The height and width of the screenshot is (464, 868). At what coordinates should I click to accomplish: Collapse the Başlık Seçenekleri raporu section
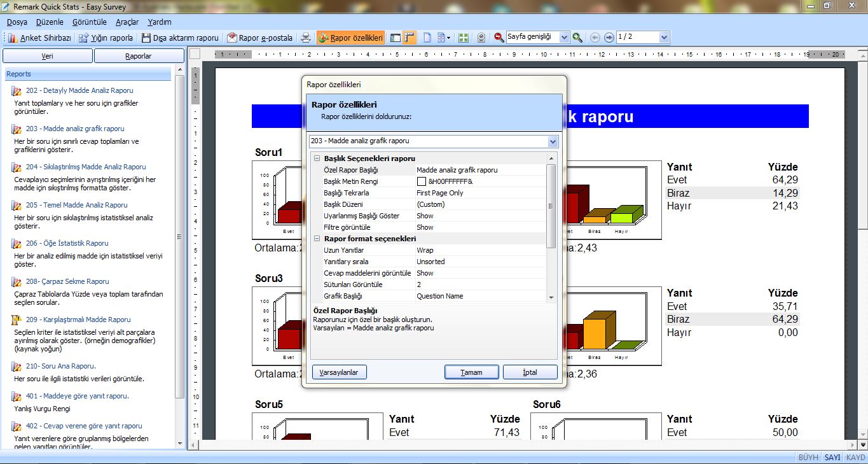click(317, 158)
